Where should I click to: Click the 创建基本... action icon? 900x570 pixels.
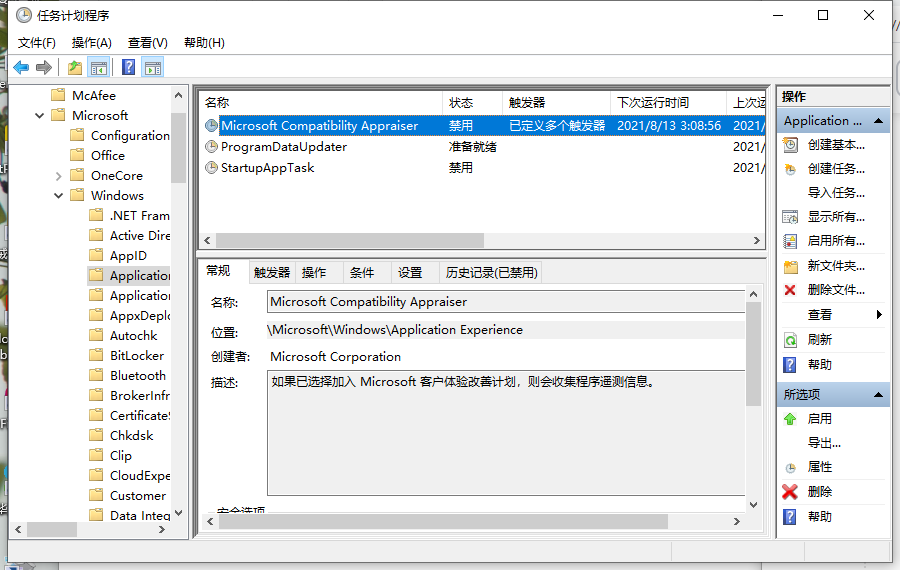(x=790, y=145)
